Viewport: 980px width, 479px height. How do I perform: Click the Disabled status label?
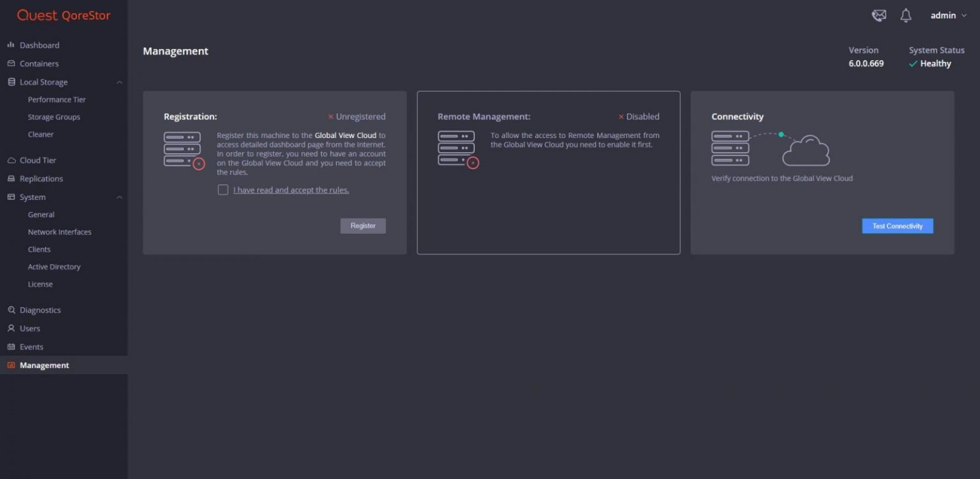pyautogui.click(x=639, y=117)
